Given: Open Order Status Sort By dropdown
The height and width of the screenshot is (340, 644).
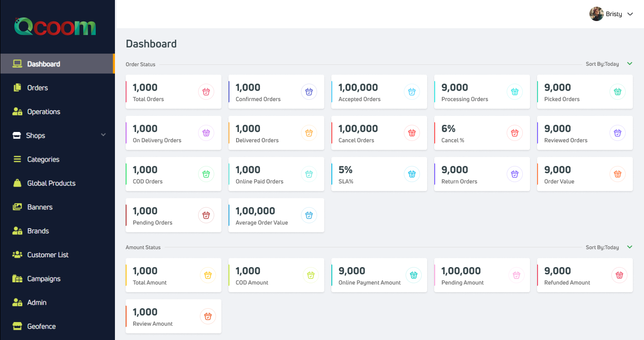Looking at the screenshot, I should pyautogui.click(x=630, y=64).
